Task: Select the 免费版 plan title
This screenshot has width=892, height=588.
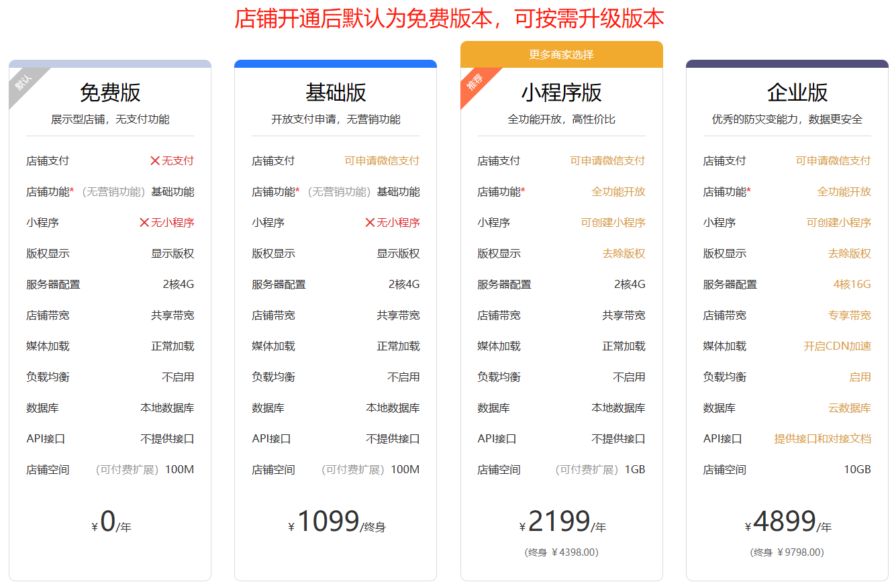Action: 110,93
